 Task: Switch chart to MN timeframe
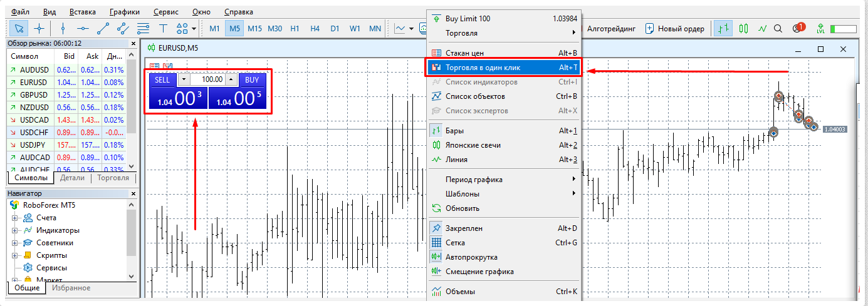coord(375,28)
